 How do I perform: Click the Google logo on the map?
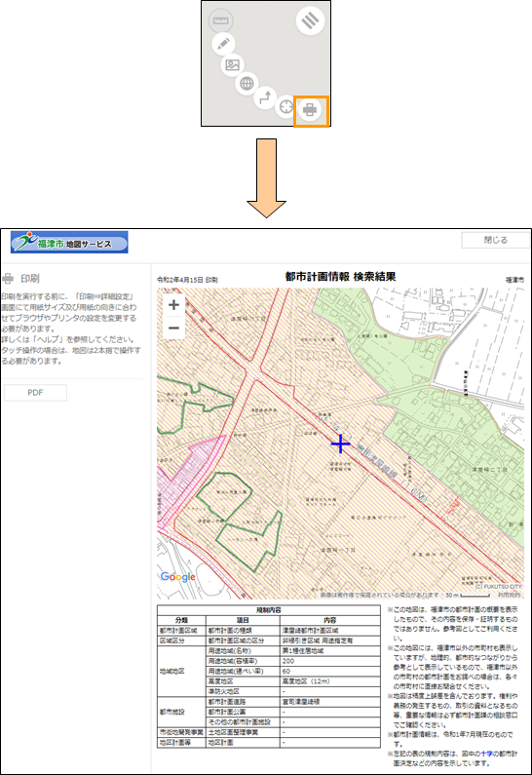(178, 577)
